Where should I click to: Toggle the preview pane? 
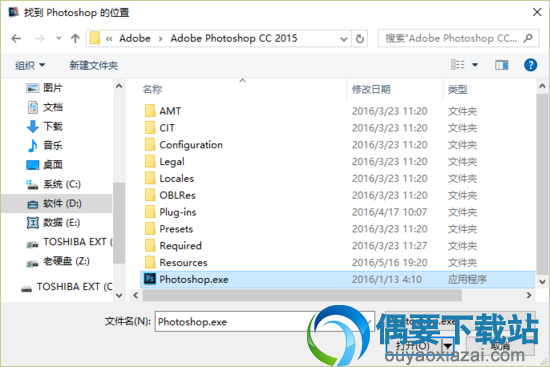[502, 65]
